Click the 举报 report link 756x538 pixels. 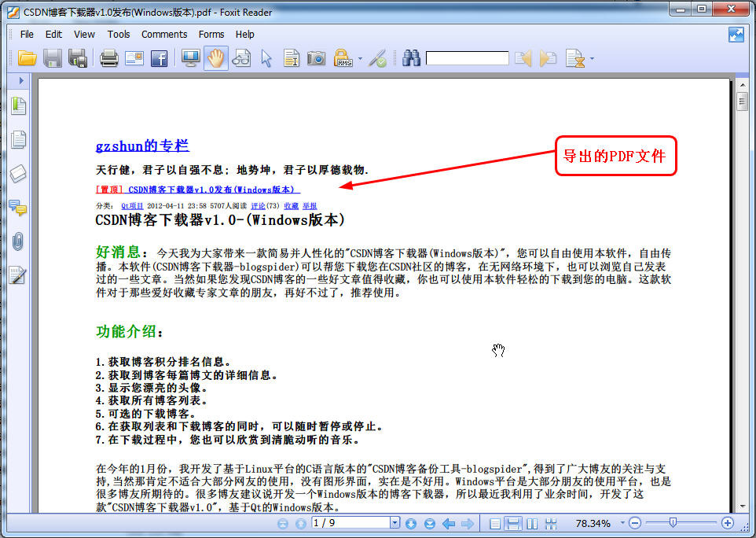coord(310,206)
